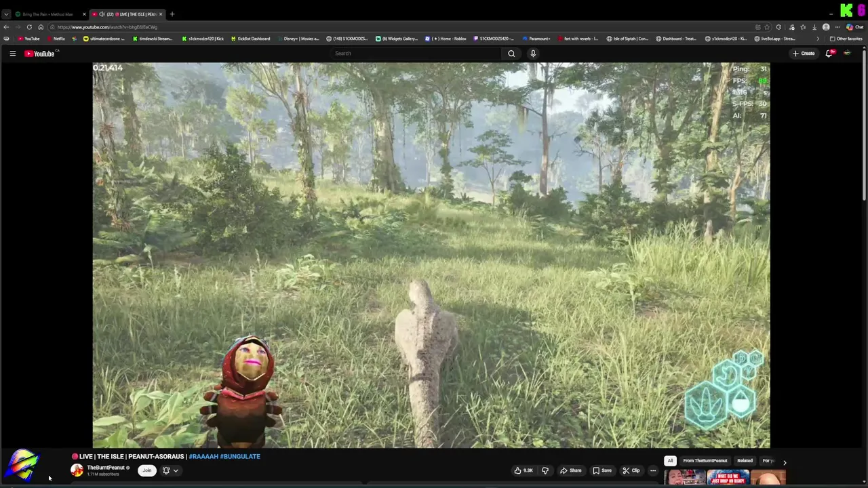Open the YouTube account avatar menu
This screenshot has height=488, width=868.
click(847, 54)
